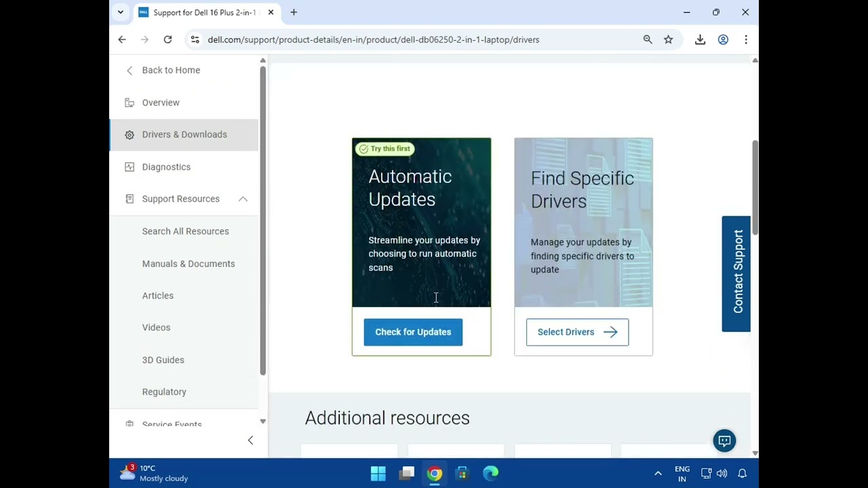Open the zoom magnifier icon in address bar
The image size is (868, 488).
pyautogui.click(x=648, y=39)
